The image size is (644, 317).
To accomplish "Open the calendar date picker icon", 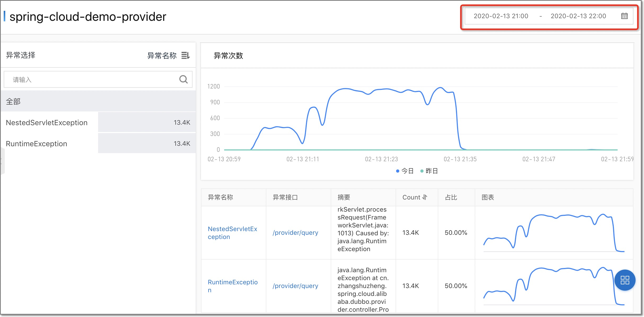I will pyautogui.click(x=624, y=16).
